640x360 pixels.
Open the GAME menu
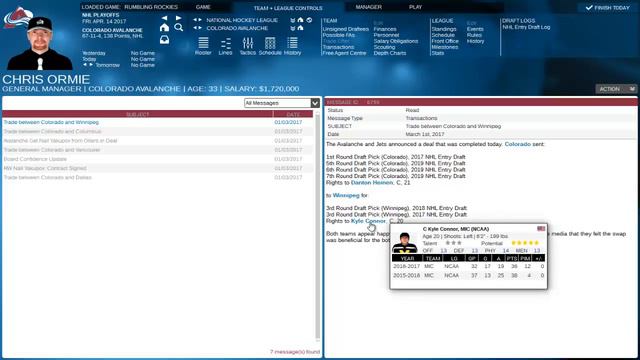pyautogui.click(x=203, y=7)
